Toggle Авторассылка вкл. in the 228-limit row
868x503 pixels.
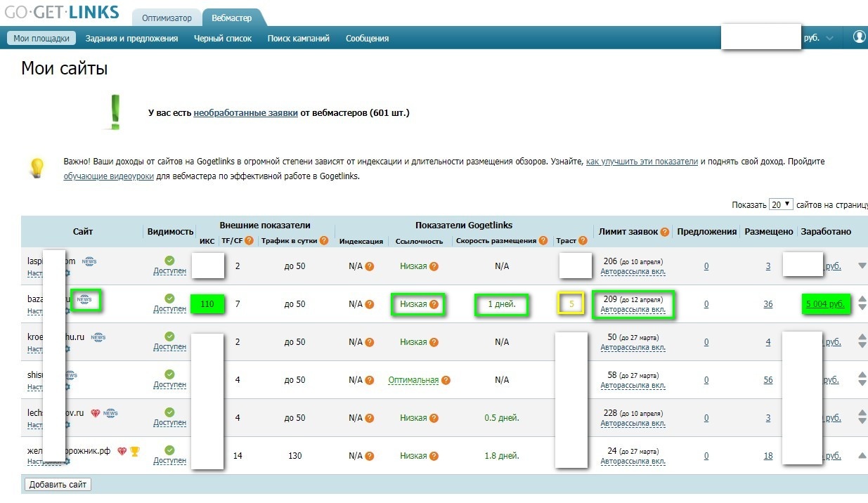tap(633, 424)
